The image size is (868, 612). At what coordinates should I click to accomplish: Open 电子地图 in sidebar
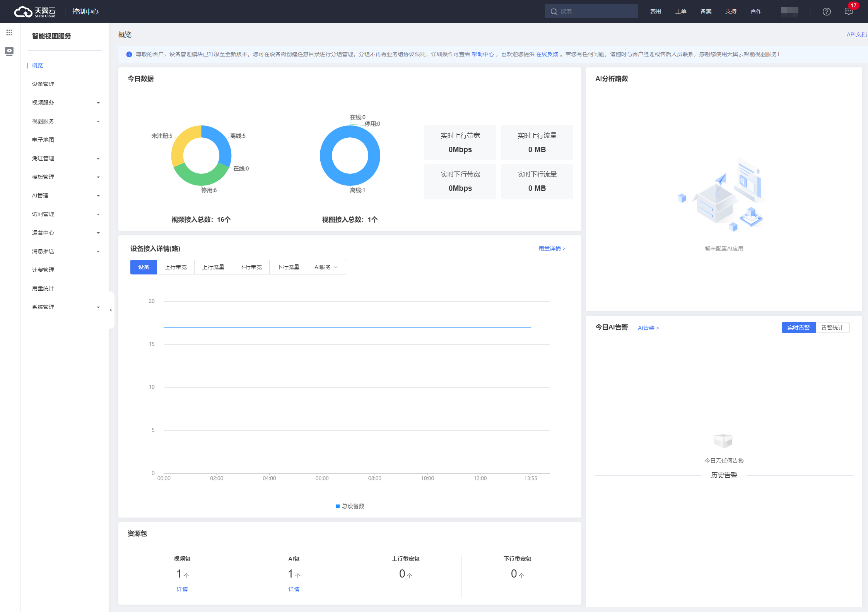point(43,140)
